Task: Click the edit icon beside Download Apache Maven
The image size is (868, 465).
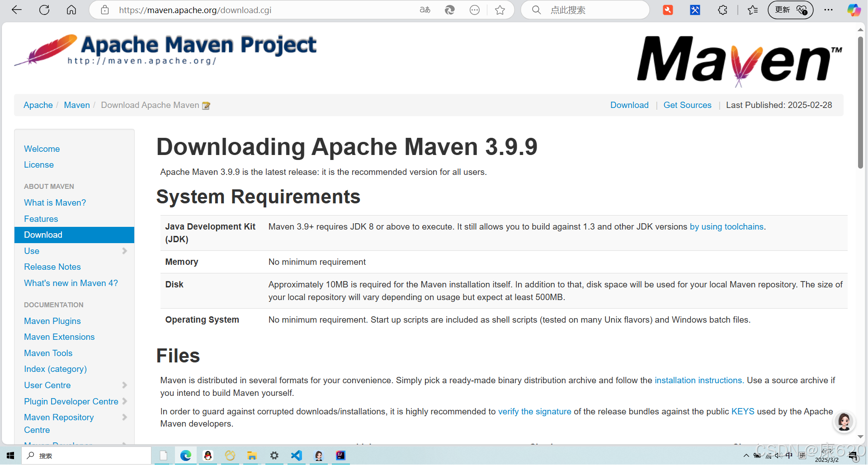Action: 206,106
